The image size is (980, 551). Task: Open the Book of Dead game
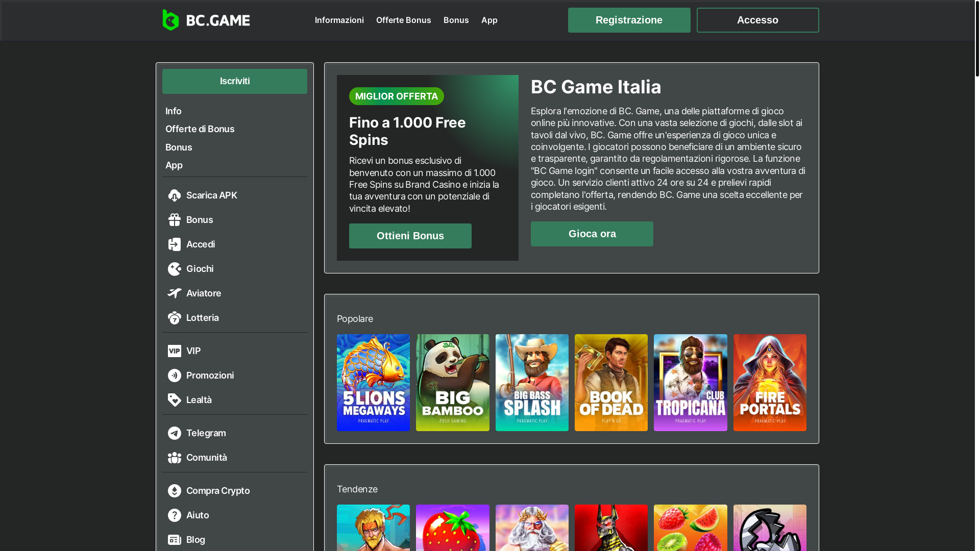pos(611,383)
